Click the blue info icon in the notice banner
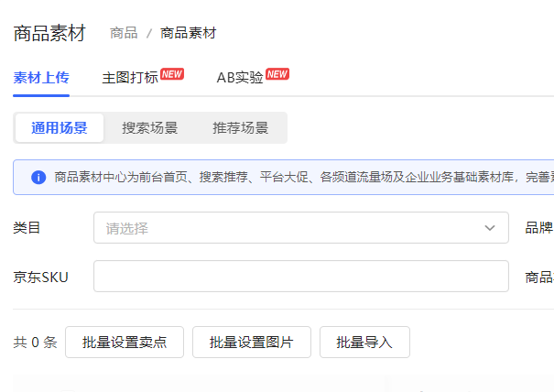554x392 pixels. [38, 177]
